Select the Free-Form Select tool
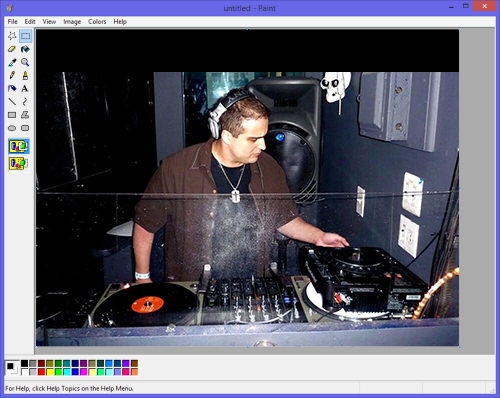The width and height of the screenshot is (500, 398). tap(12, 36)
